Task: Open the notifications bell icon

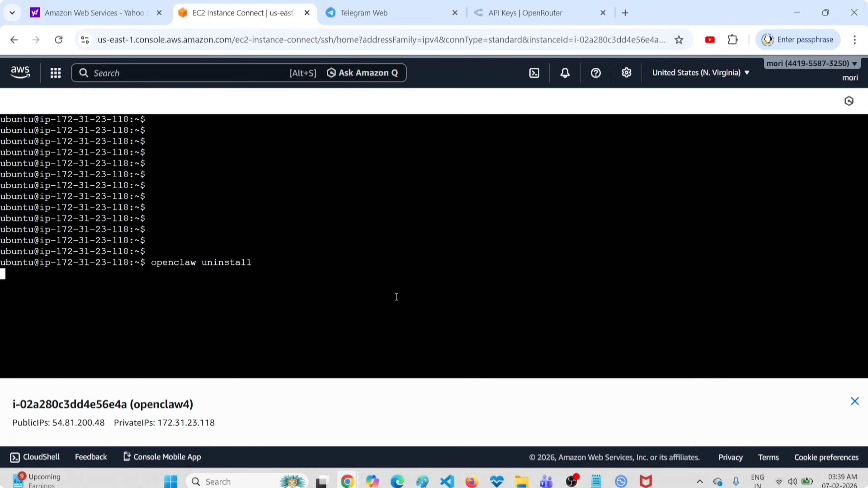Action: (565, 73)
